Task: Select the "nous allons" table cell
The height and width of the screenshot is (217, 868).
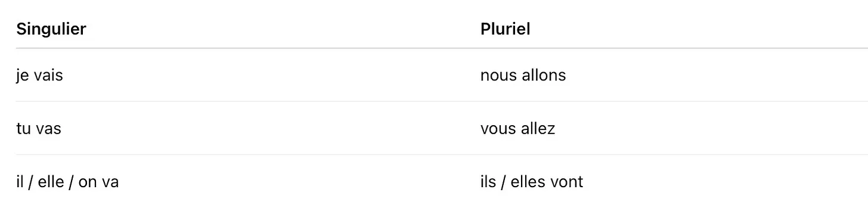Action: coord(523,76)
